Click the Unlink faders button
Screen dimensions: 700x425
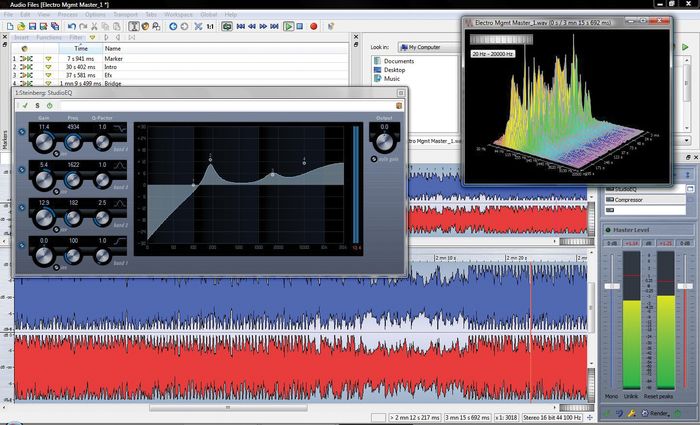click(631, 396)
